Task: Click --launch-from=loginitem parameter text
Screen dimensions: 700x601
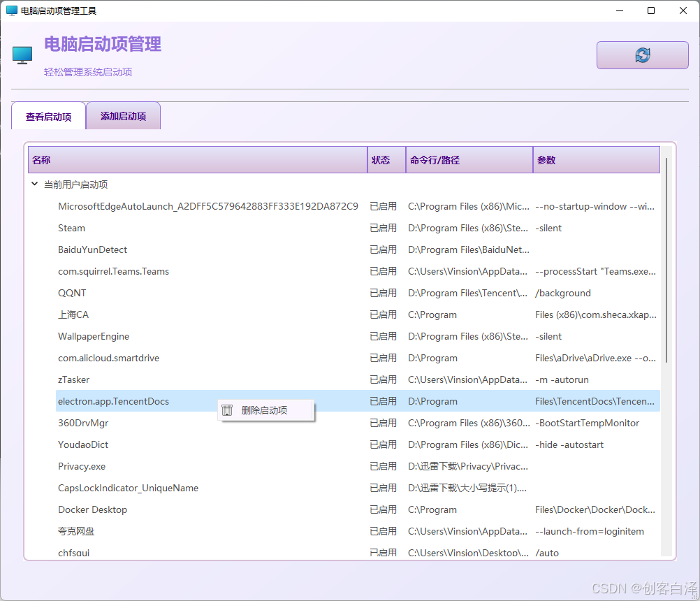Action: coord(590,531)
